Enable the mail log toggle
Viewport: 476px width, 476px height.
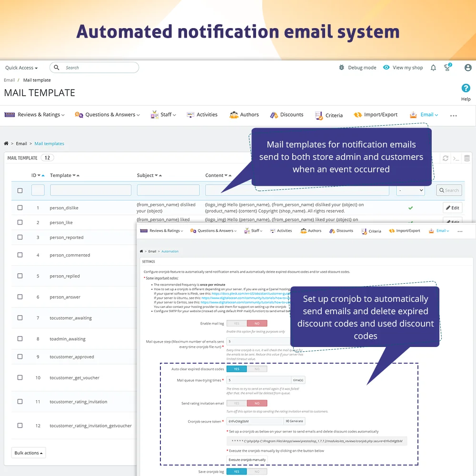click(237, 323)
